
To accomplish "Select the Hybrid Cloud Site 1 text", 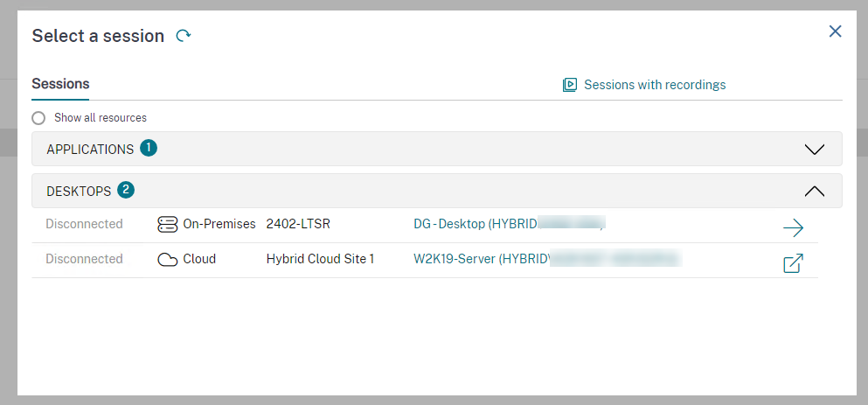I will (320, 259).
